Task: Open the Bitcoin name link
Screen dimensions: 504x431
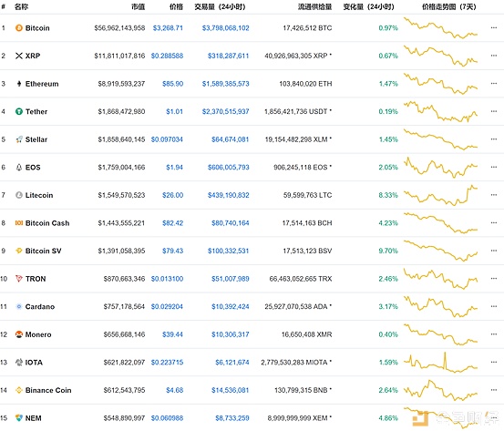Action: coord(37,28)
